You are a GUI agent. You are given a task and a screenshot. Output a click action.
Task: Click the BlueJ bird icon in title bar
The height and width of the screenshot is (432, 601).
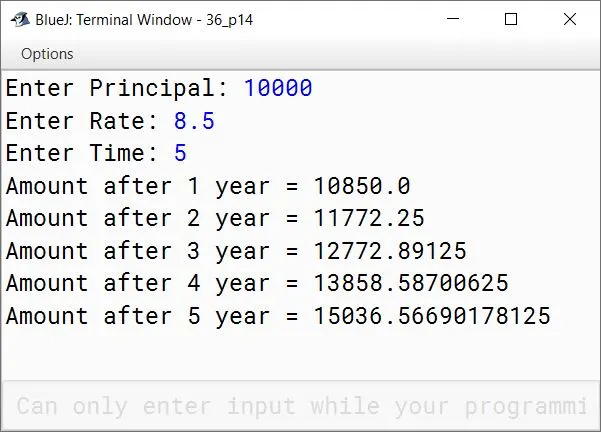[x=20, y=19]
